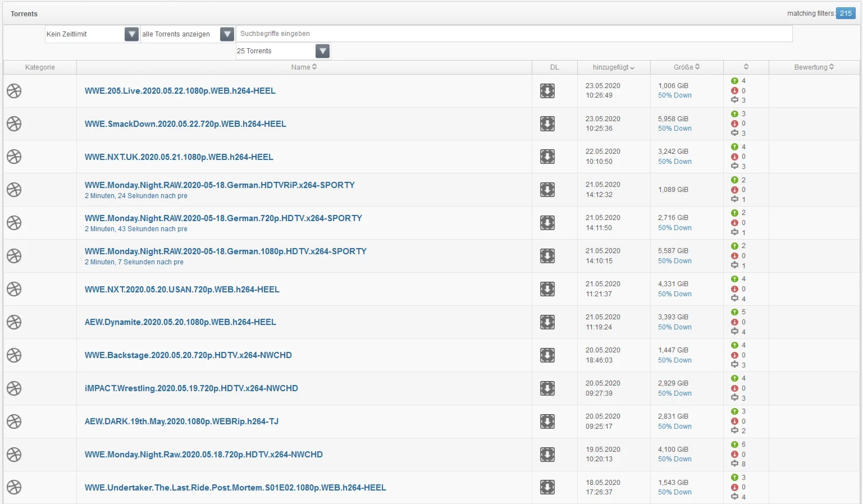Sort by Größe column header
863x504 pixels.
click(x=686, y=67)
